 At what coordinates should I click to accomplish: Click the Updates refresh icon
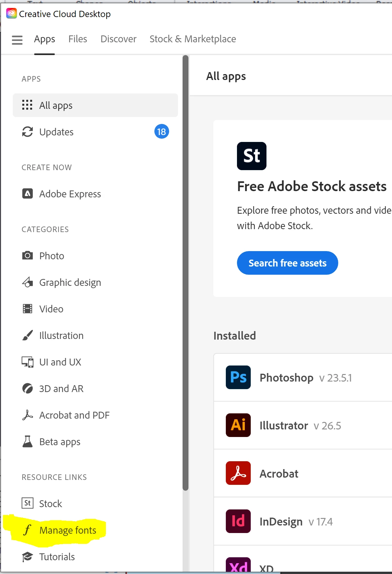point(28,132)
